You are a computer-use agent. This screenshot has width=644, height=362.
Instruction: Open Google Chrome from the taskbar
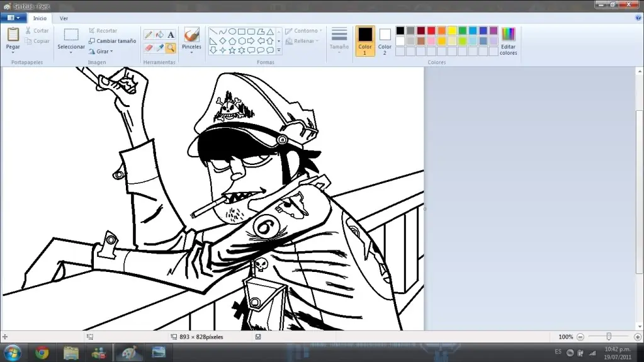[x=42, y=353]
